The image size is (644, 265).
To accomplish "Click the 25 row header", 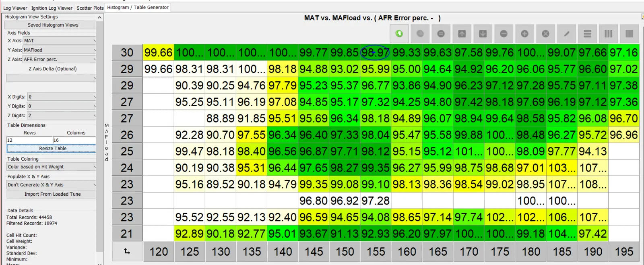I will click(x=127, y=151).
